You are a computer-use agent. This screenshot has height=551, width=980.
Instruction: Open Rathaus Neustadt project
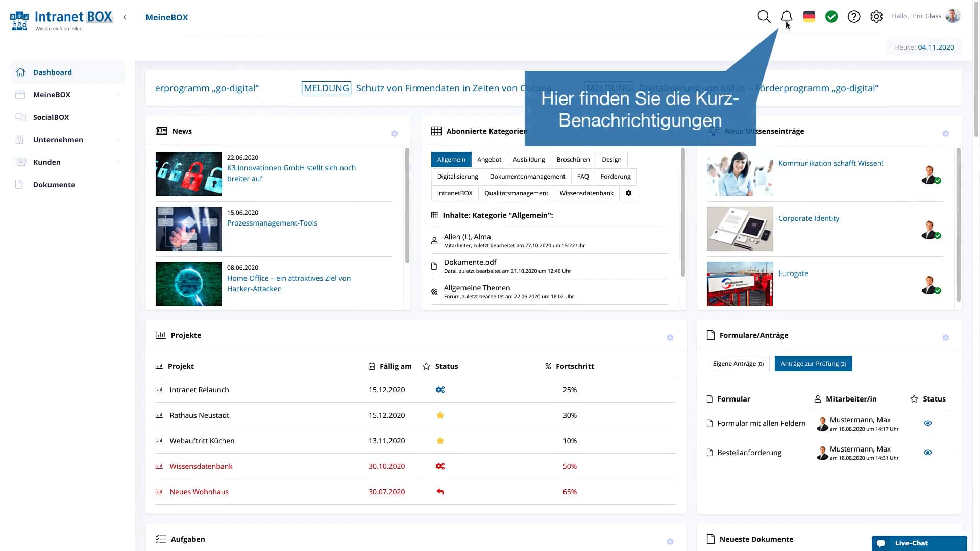click(x=199, y=415)
